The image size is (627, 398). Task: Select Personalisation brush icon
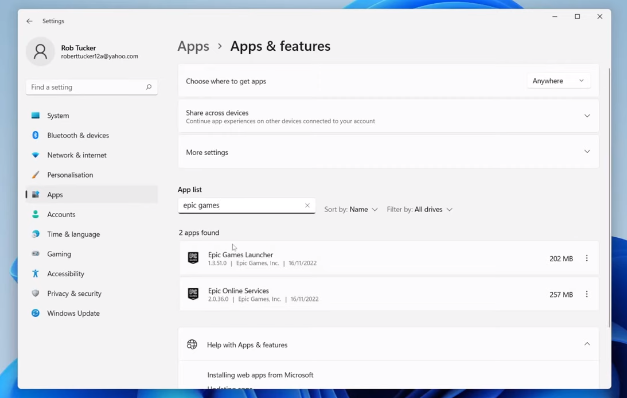(x=36, y=175)
